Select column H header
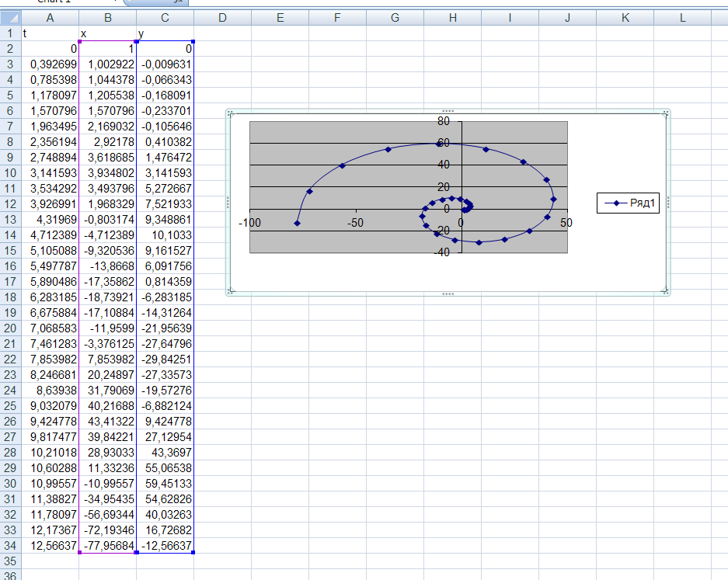728x580 pixels. coord(453,18)
